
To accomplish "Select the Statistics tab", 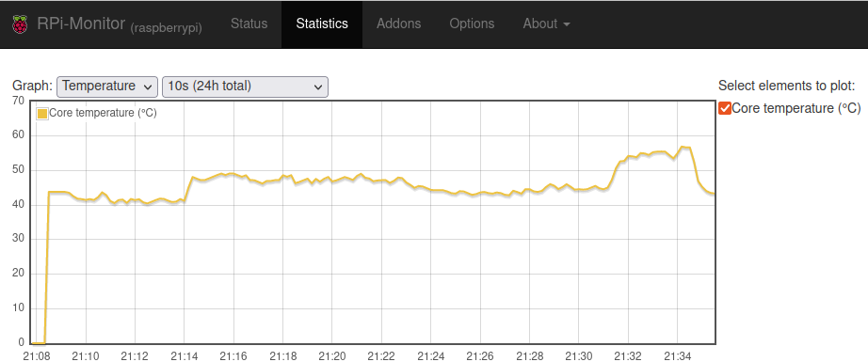I will (322, 24).
